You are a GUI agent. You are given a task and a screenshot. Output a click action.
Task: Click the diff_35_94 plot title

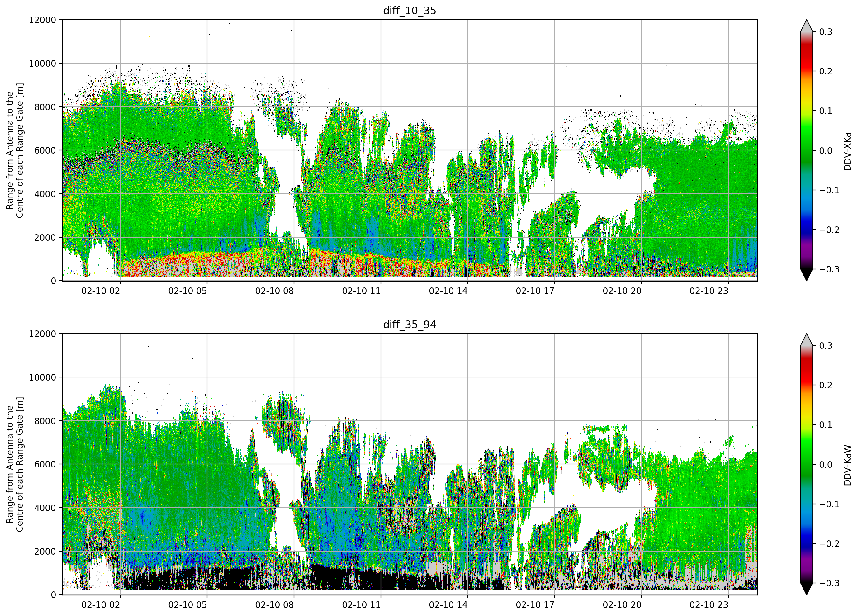(409, 325)
